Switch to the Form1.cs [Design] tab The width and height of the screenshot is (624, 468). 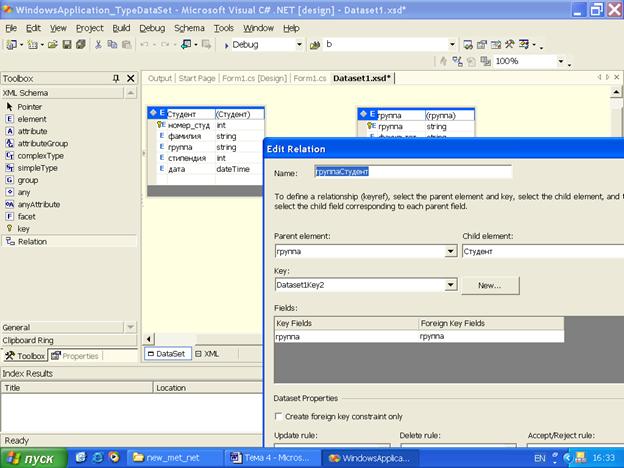coord(254,78)
